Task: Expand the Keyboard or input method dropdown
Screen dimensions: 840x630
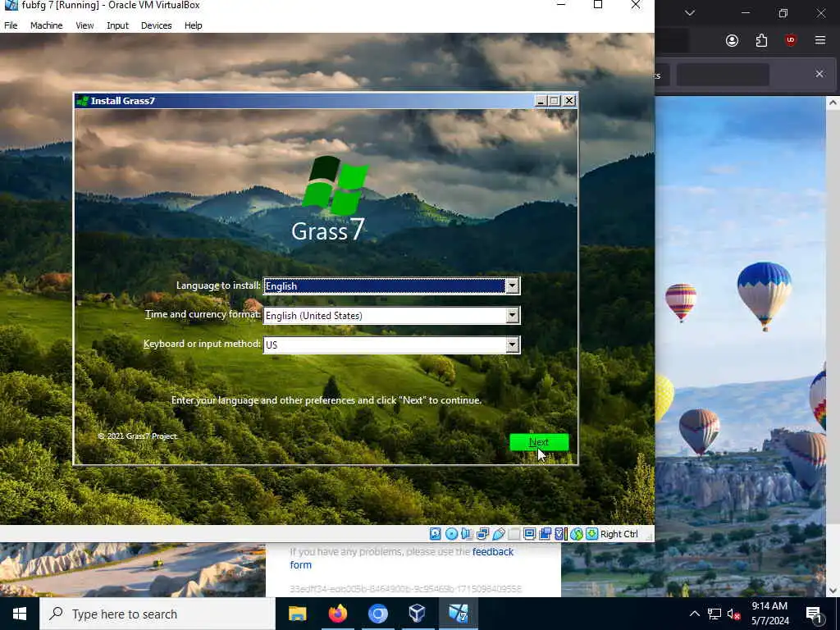Action: tap(512, 345)
